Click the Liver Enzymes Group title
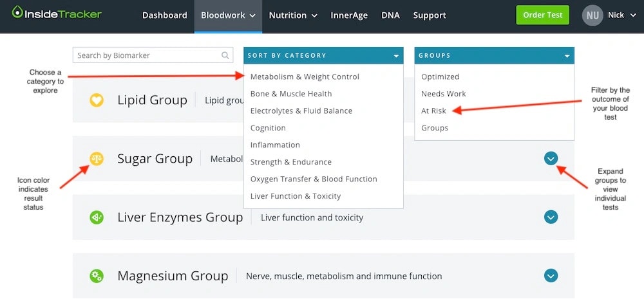The height and width of the screenshot is (308, 644). [x=180, y=217]
